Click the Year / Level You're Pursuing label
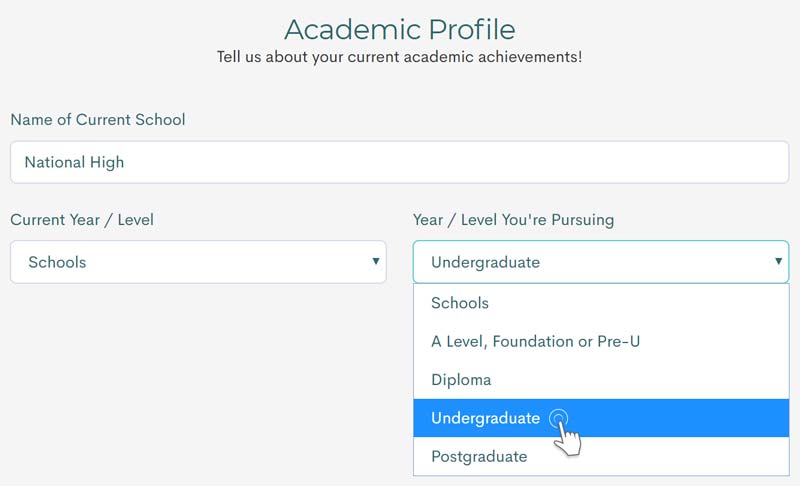 [513, 220]
